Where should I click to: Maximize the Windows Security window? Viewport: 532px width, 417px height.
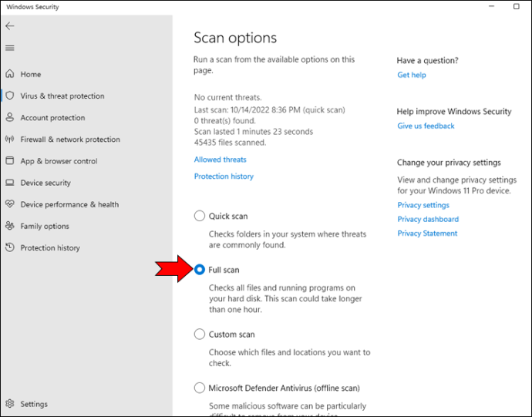(x=517, y=6)
